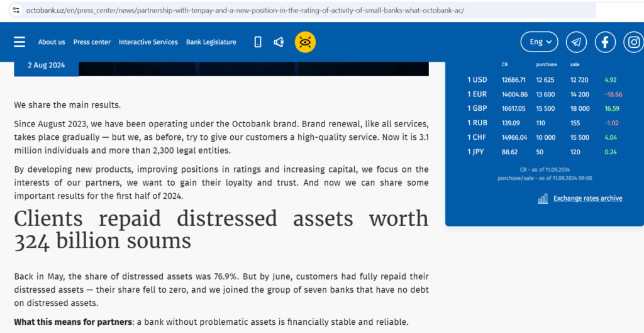Click the 2 Aug 2024 date badge
Image resolution: width=644 pixels, height=333 pixels.
(46, 65)
